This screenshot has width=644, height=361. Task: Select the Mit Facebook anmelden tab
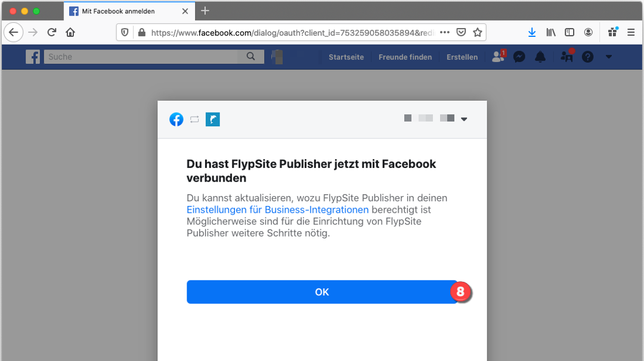[129, 11]
